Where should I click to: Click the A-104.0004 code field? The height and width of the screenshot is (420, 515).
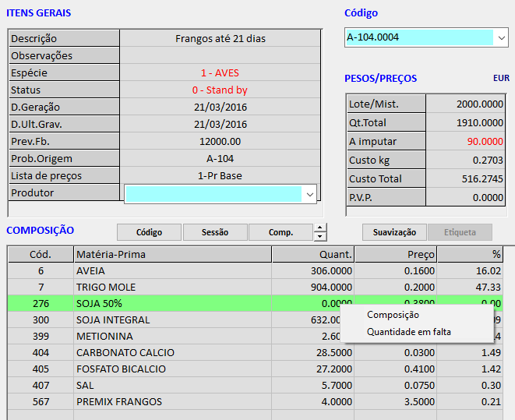coord(418,37)
